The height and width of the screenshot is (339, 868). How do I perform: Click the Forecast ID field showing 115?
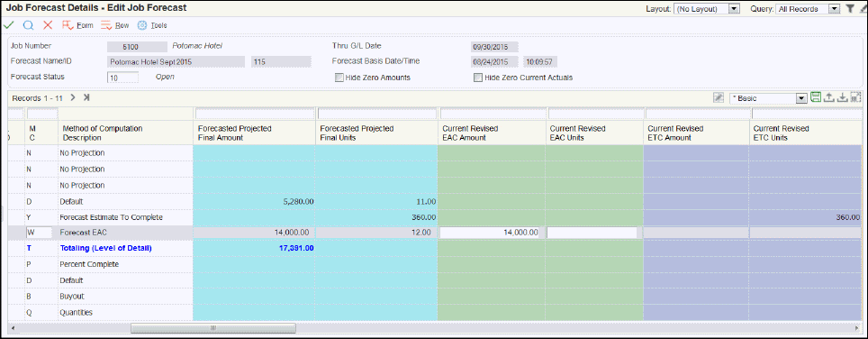click(x=281, y=62)
